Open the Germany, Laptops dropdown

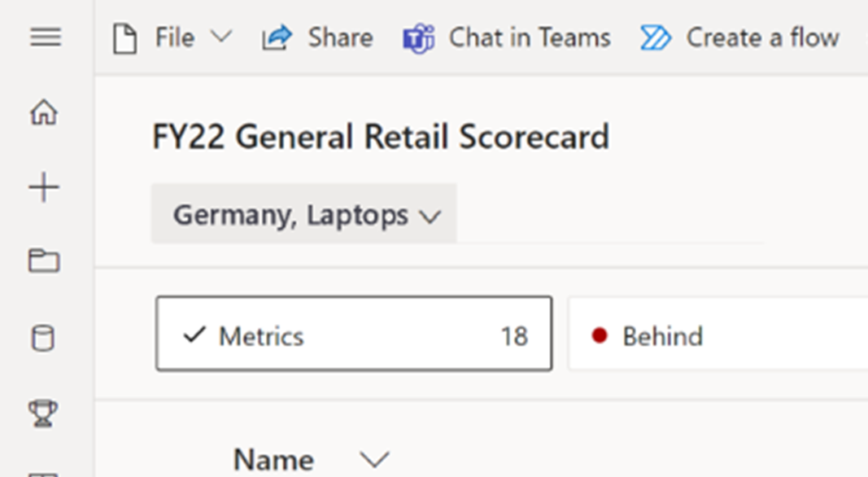304,214
